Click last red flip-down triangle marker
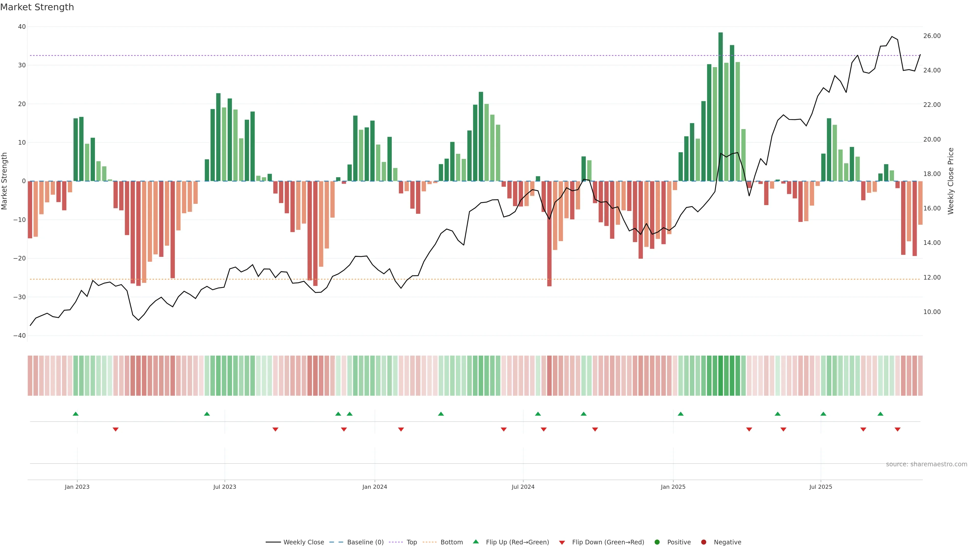980x551 pixels. [898, 429]
